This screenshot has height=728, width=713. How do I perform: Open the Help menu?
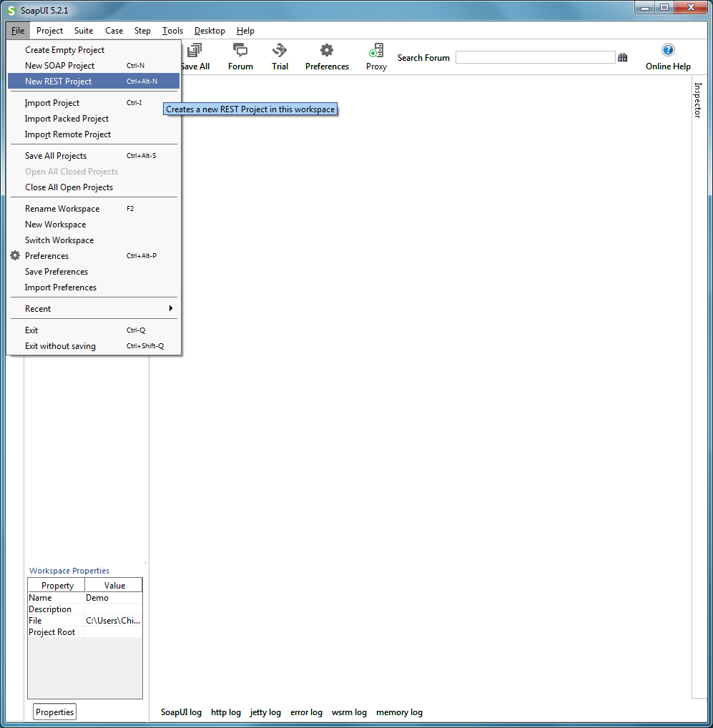(245, 31)
